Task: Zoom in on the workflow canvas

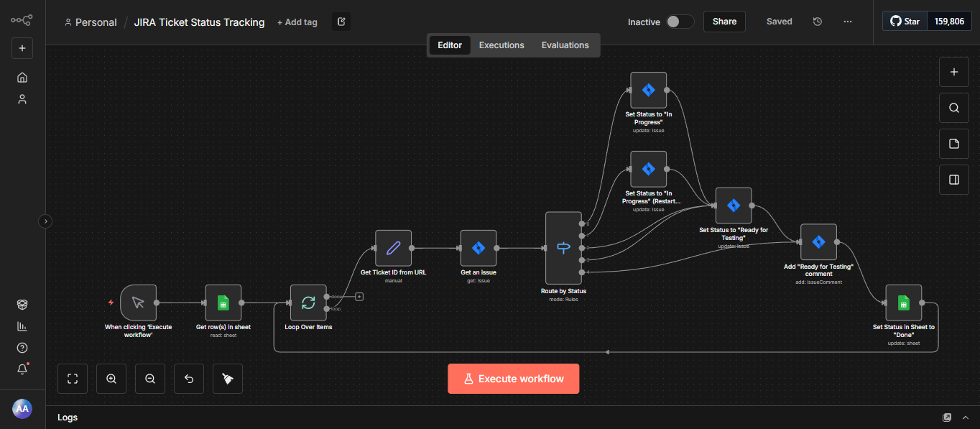Action: click(x=111, y=379)
